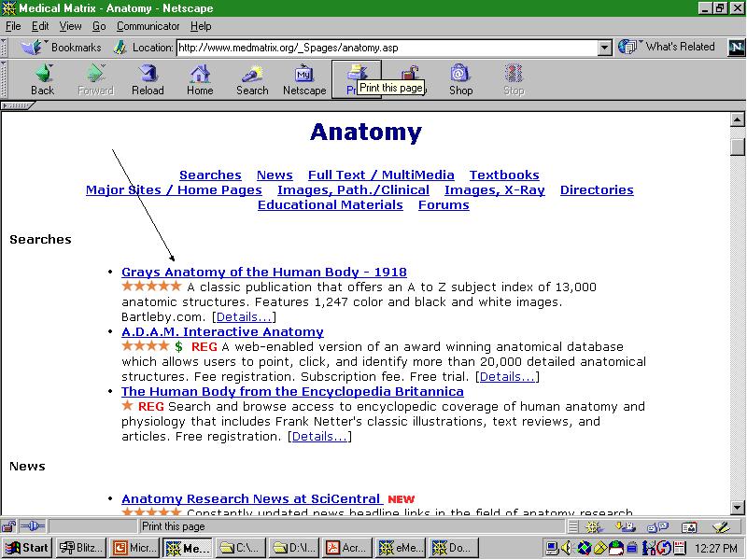Open Navigator from the component bar

pos(594,526)
